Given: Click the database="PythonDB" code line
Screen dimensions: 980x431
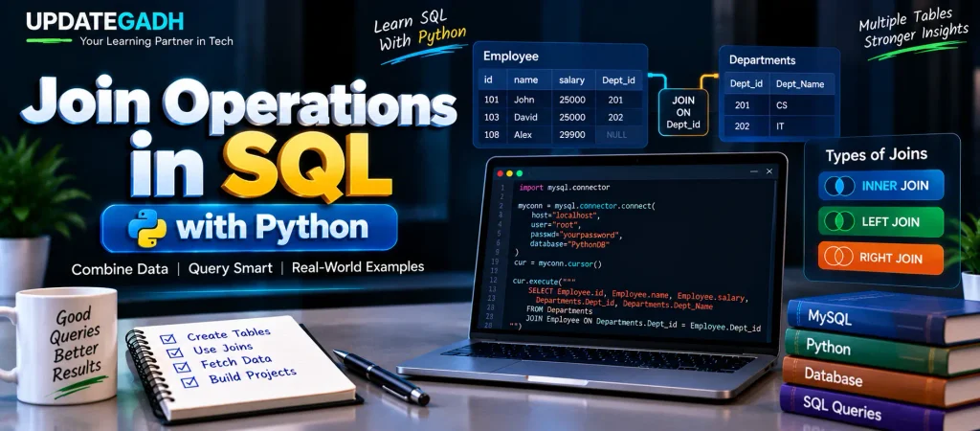Looking at the screenshot, I should [x=568, y=243].
